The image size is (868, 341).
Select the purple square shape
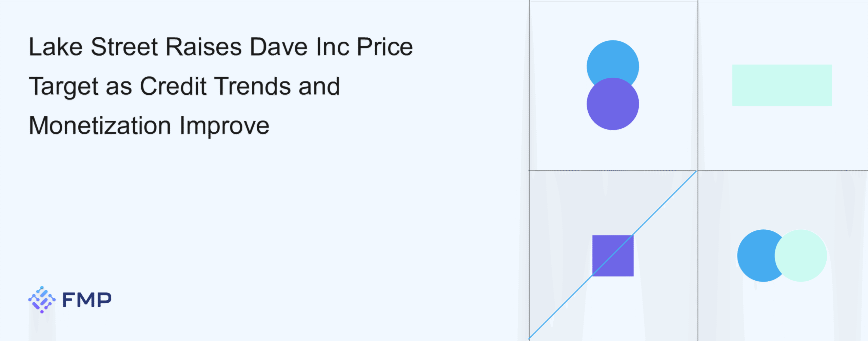pos(607,261)
